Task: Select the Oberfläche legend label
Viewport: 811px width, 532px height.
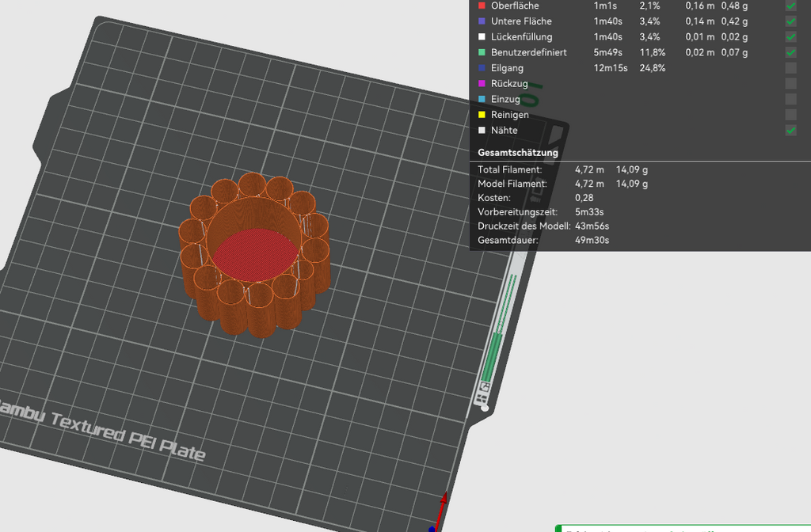Action: click(515, 6)
